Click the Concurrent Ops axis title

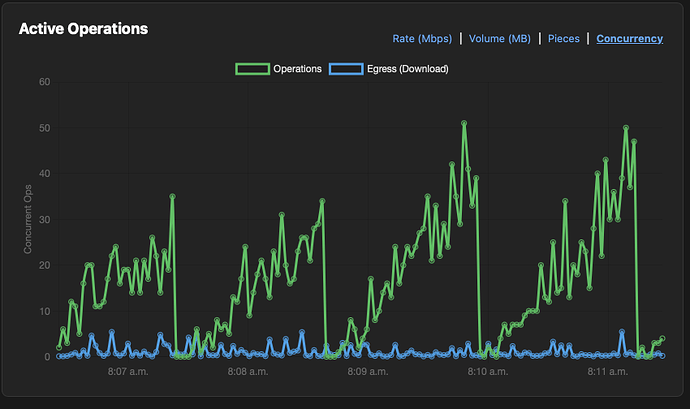point(28,218)
